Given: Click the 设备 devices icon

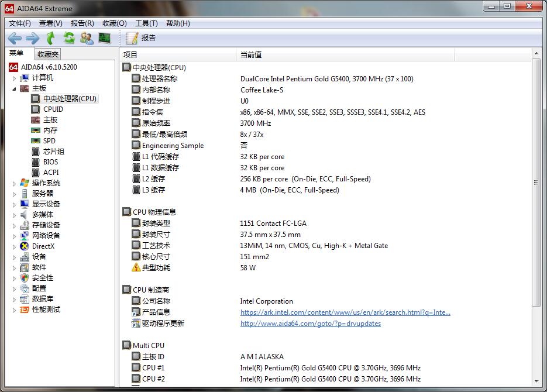Looking at the screenshot, I should pyautogui.click(x=25, y=257).
